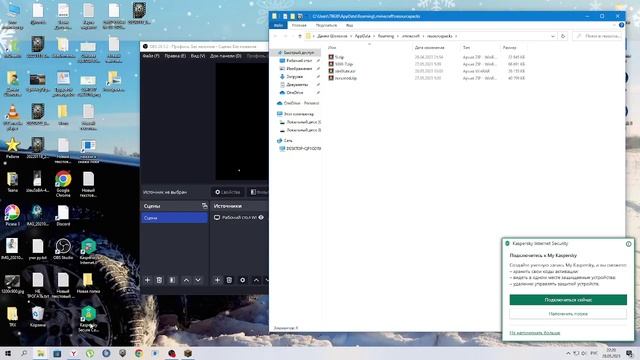Click Do not remind again link
This screenshot has height=360, width=640.
[x=534, y=333]
